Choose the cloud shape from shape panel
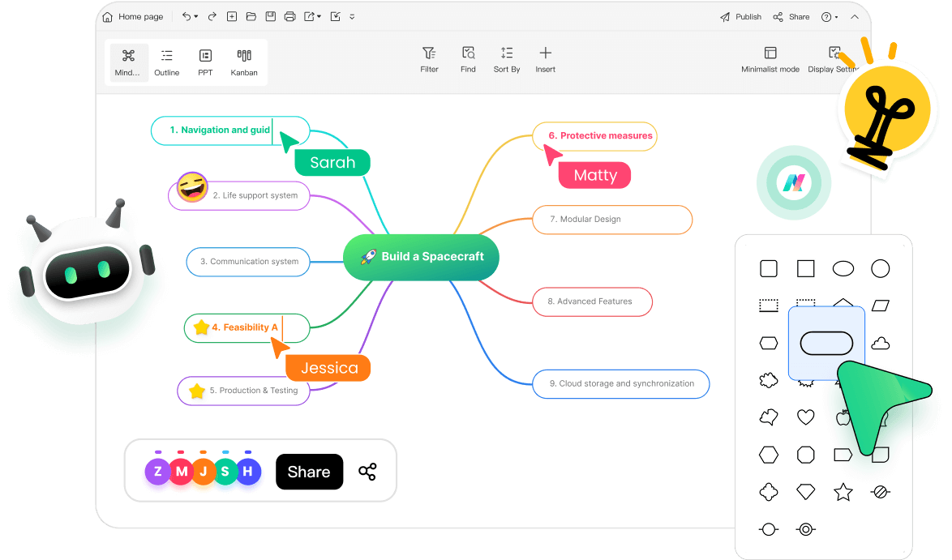The image size is (952, 560). (880, 344)
